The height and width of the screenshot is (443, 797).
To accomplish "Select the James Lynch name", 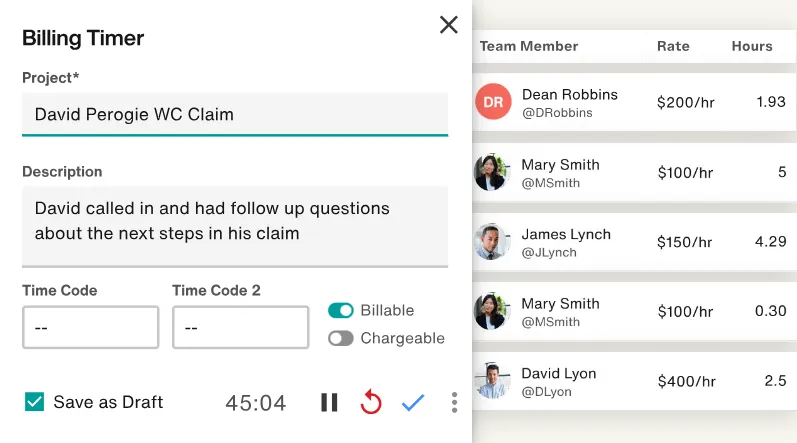I will (x=566, y=234).
